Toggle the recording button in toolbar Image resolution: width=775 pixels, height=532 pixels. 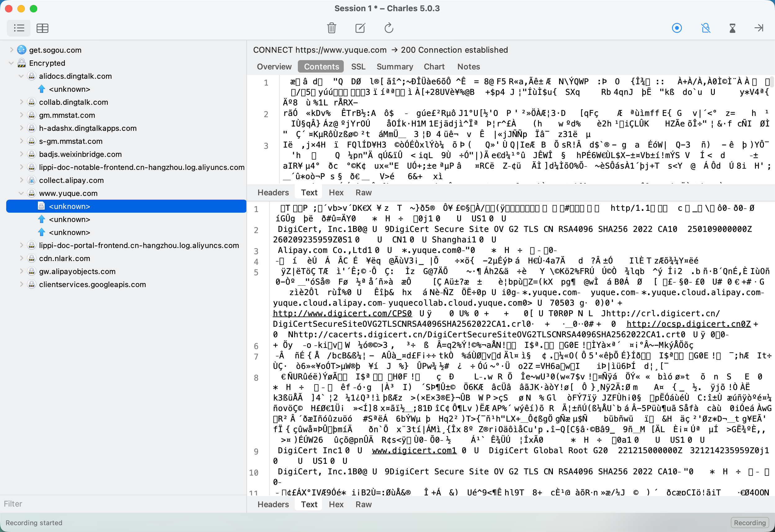[677, 28]
